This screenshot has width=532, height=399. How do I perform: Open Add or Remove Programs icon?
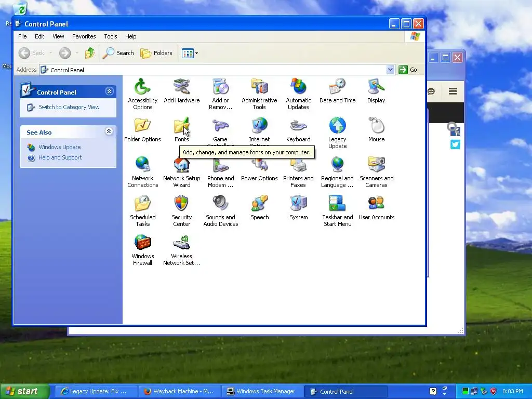click(220, 87)
